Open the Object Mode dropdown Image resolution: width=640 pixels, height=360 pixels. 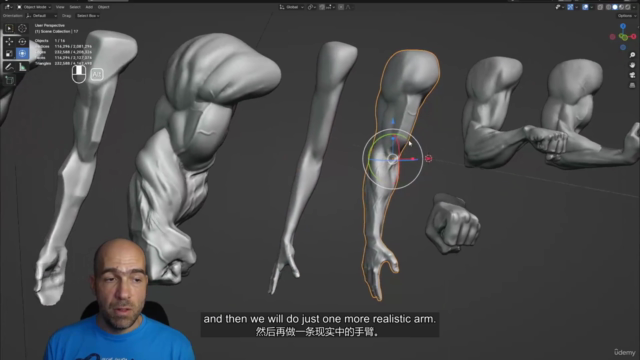point(34,7)
